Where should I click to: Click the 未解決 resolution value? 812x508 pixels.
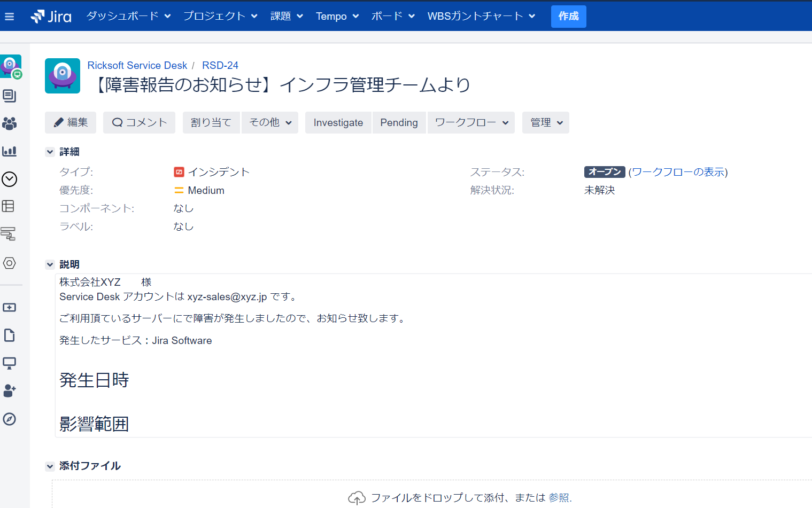point(600,190)
